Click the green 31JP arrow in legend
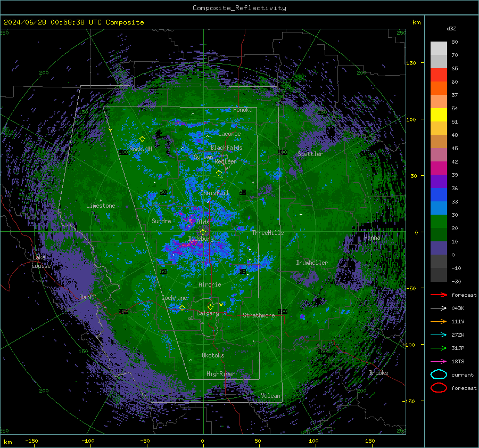 (439, 348)
